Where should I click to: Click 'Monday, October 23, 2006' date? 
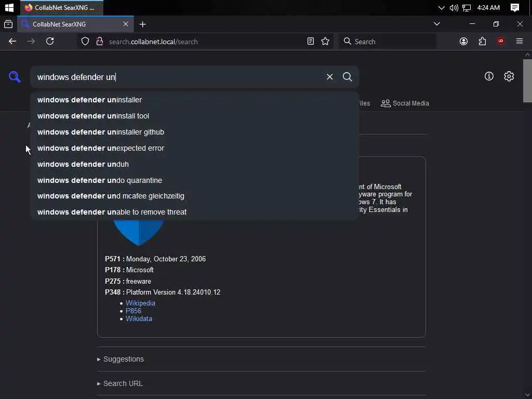pyautogui.click(x=166, y=259)
